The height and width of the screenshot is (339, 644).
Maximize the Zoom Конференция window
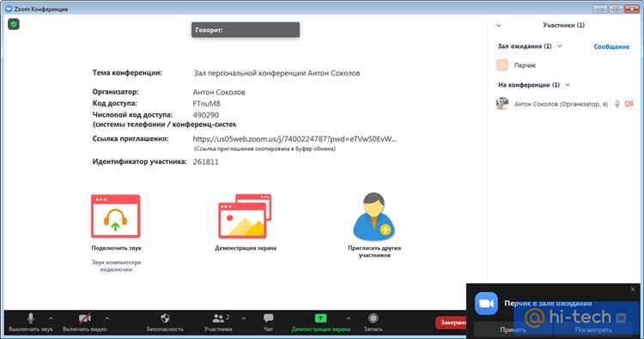(x=616, y=9)
